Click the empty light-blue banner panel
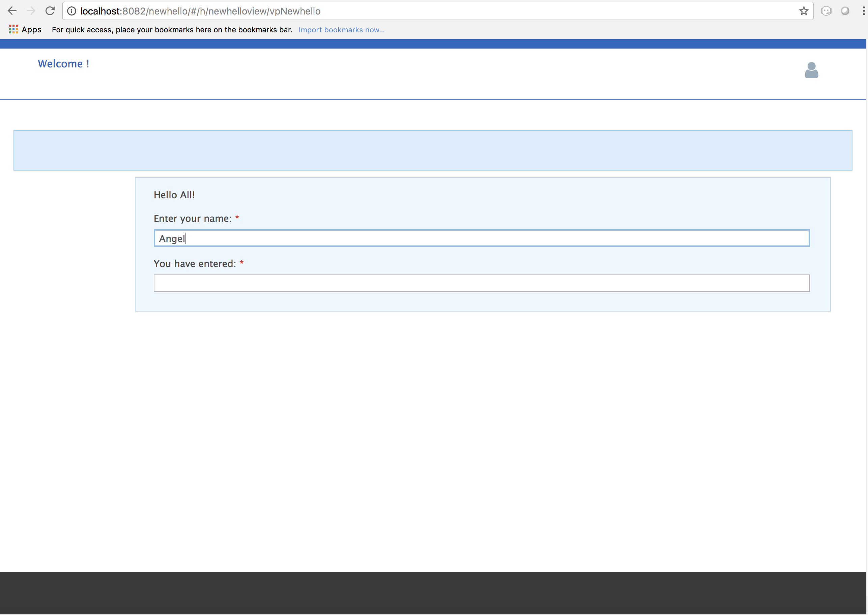Image resolution: width=868 pixels, height=615 pixels. pos(433,150)
